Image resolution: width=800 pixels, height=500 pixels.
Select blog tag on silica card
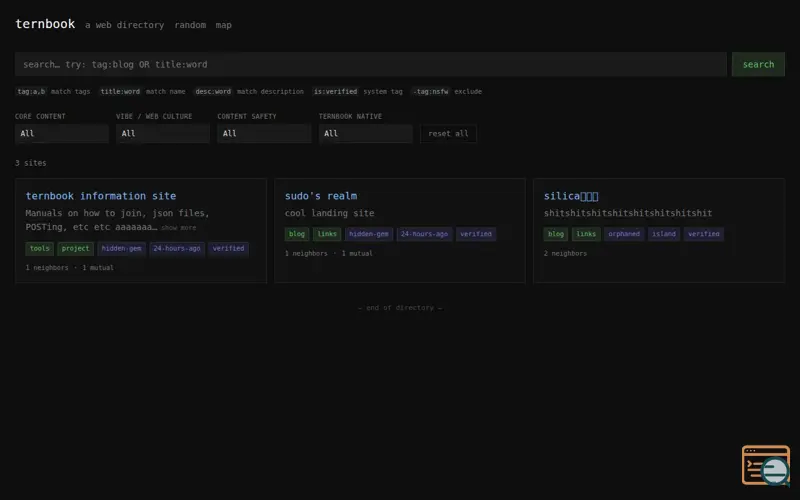click(x=556, y=234)
